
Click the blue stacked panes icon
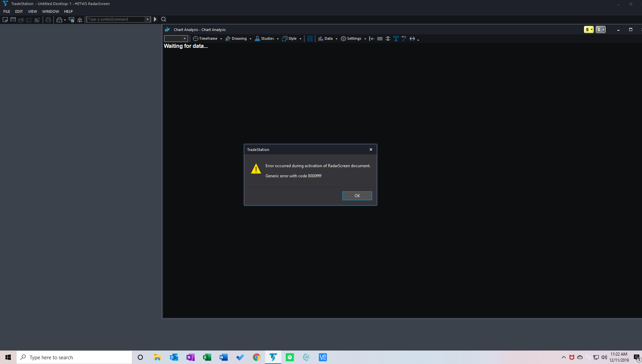pos(310,39)
